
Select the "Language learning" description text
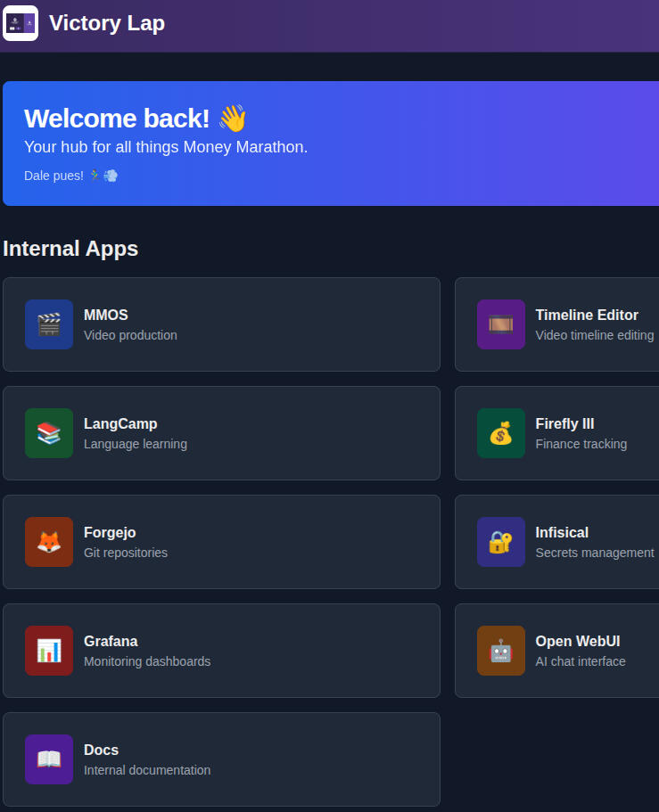(136, 445)
